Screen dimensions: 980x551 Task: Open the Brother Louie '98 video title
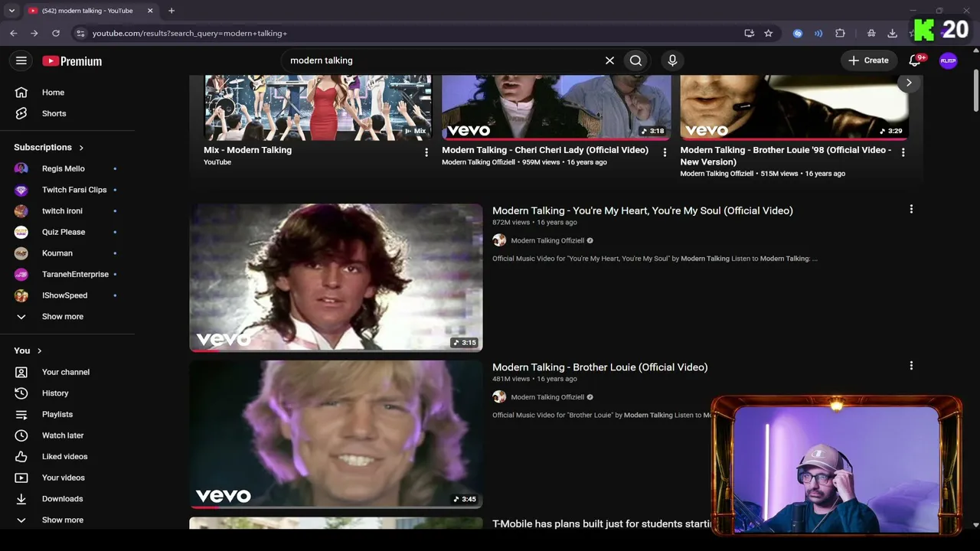786,156
